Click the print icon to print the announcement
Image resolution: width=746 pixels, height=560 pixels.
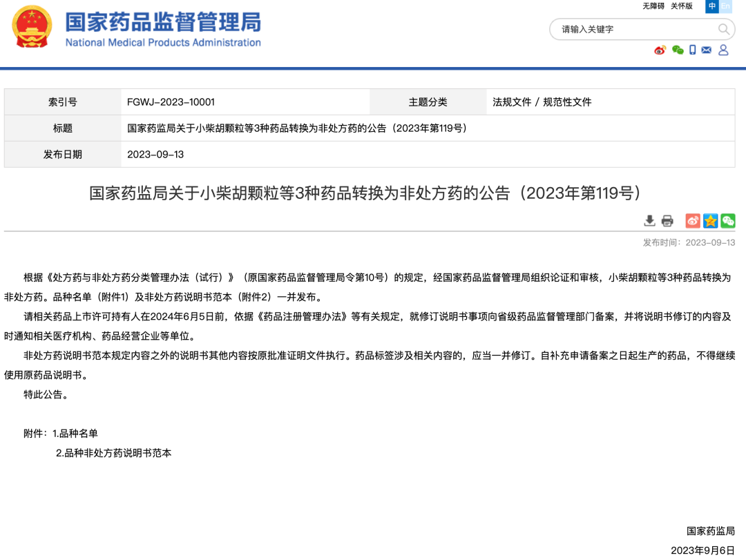click(x=667, y=221)
